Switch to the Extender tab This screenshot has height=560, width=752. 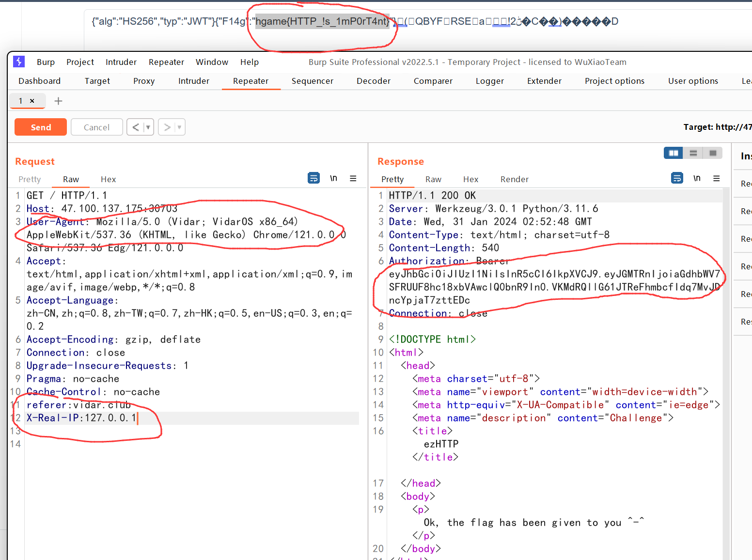tap(545, 81)
